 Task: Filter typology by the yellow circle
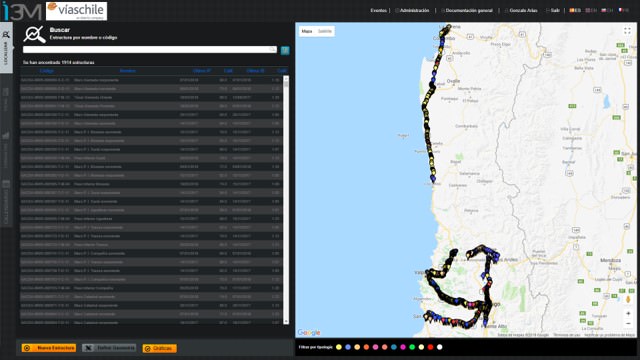tap(338, 347)
